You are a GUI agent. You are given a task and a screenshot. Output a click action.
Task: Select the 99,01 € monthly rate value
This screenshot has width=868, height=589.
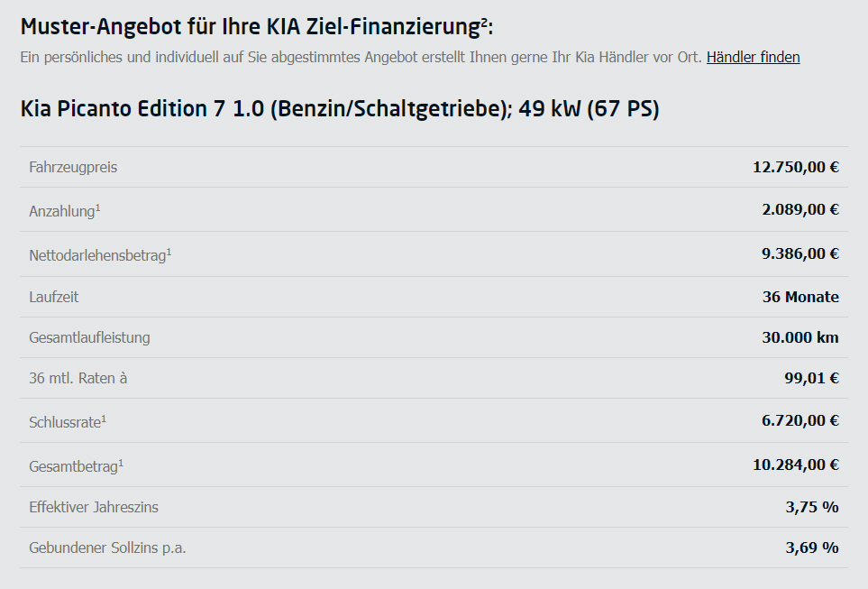(811, 378)
